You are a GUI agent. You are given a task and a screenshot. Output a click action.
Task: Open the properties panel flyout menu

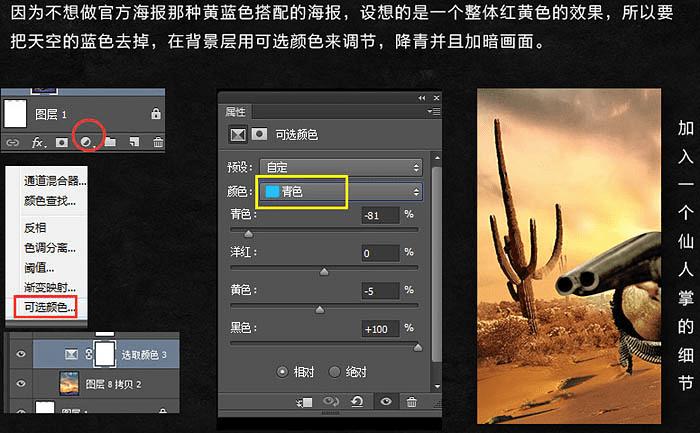[433, 112]
